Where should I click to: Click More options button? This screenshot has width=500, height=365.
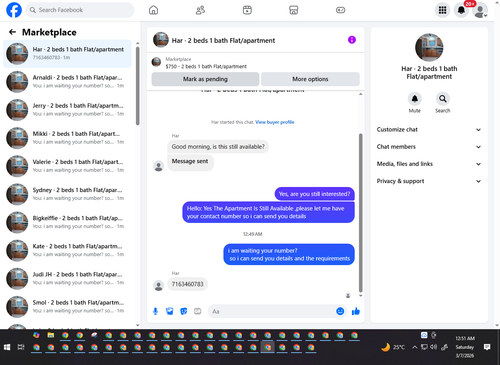310,79
